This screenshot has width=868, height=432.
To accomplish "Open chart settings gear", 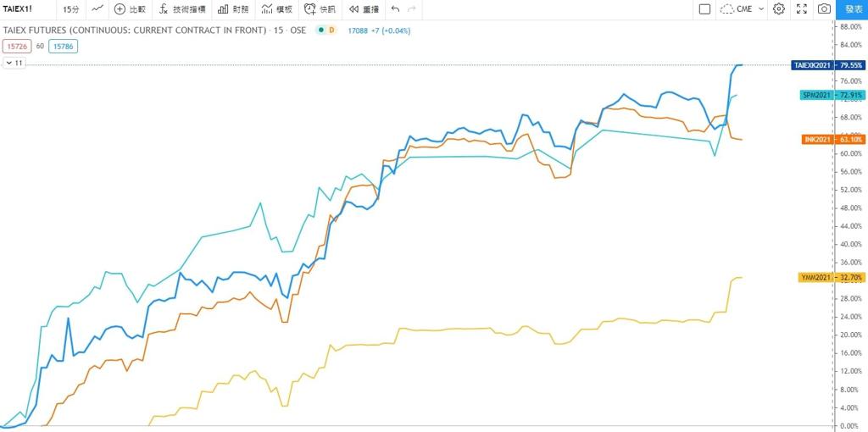I will click(778, 8).
